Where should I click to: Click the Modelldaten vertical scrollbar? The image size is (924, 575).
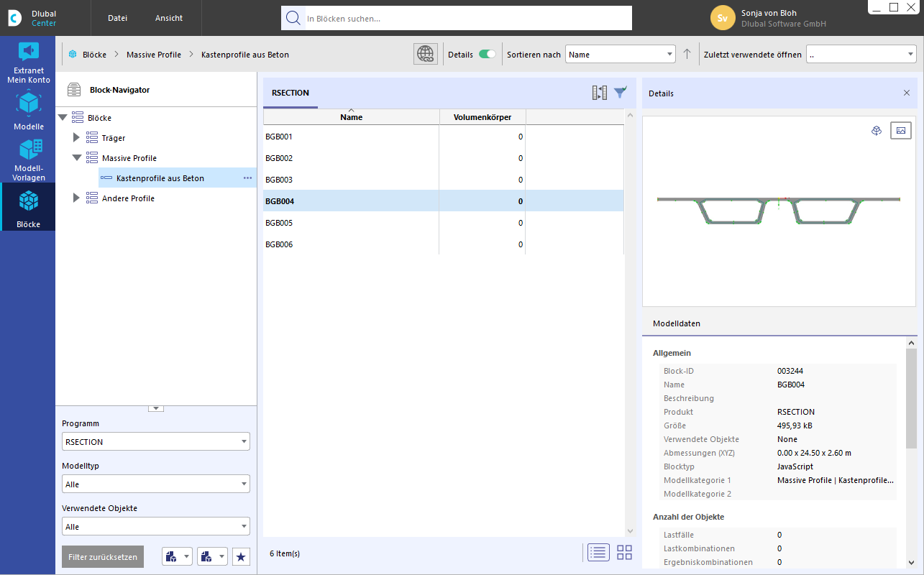[x=912, y=398]
